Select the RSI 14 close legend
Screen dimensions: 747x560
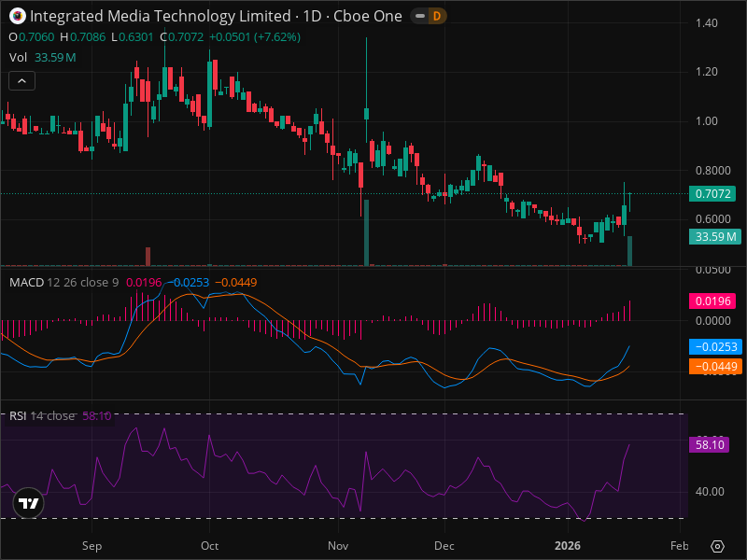tap(42, 415)
